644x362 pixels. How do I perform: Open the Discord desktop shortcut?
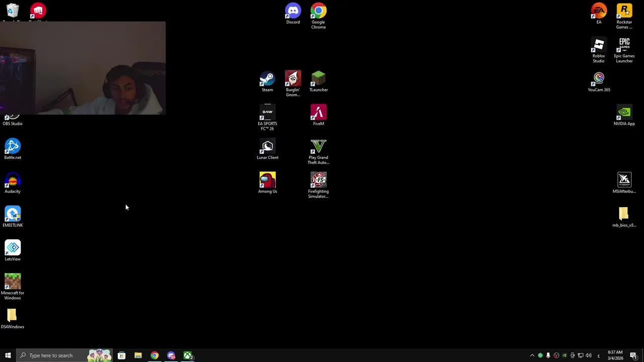click(x=293, y=14)
